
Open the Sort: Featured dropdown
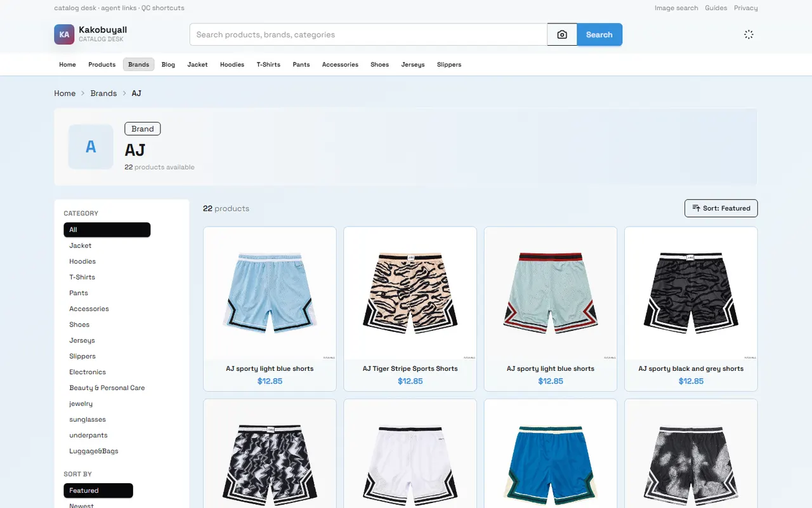click(721, 208)
